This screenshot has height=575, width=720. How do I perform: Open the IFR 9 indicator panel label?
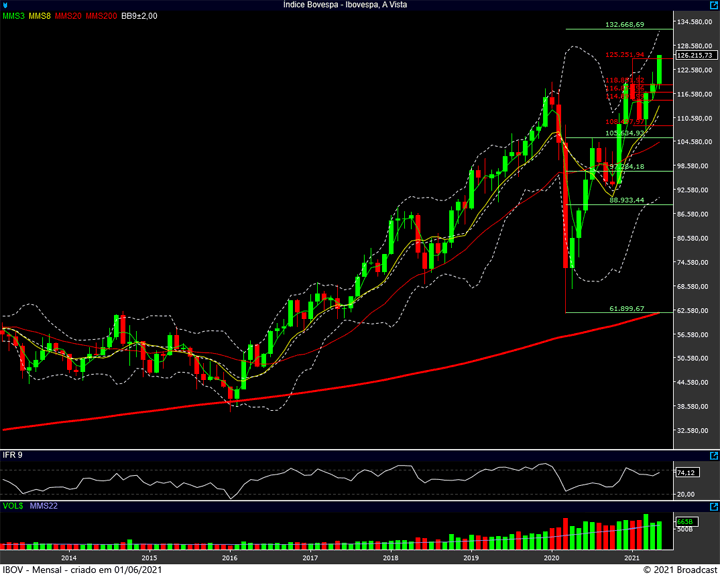12,455
